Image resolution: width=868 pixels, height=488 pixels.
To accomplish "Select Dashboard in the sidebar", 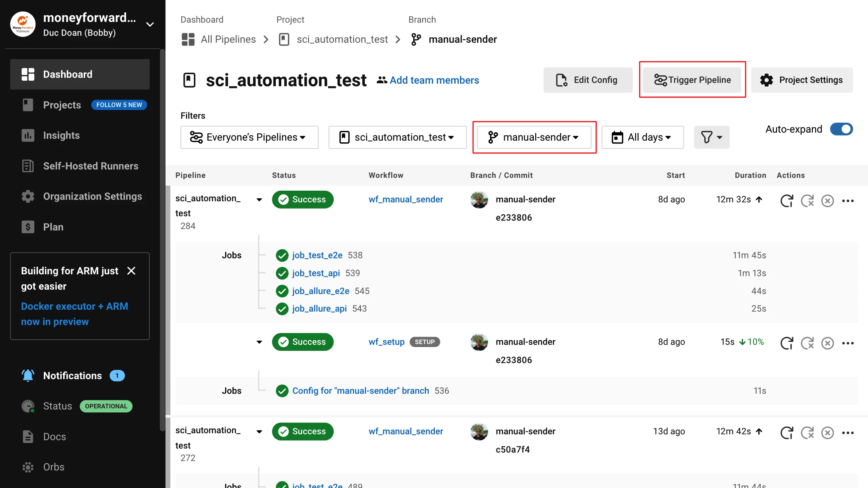I will coord(80,74).
